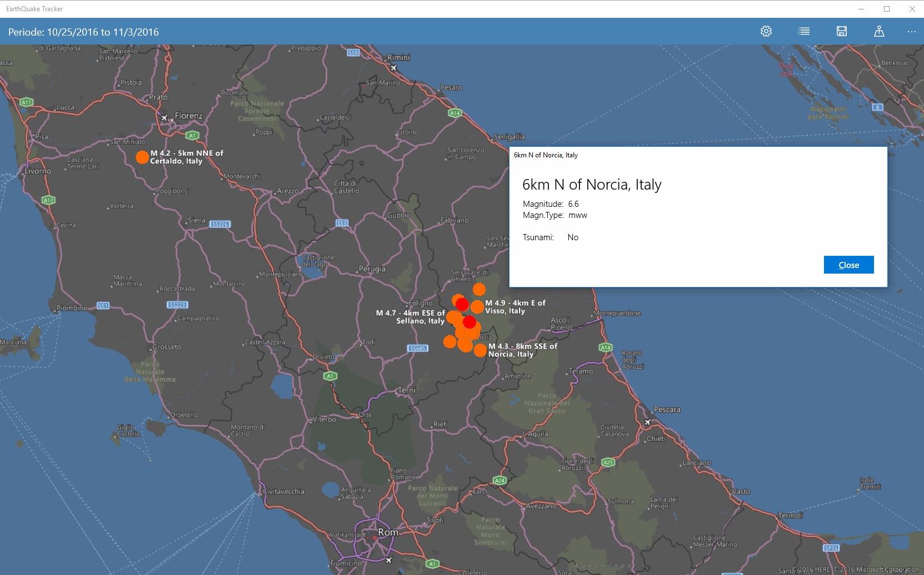
Task: Show the earthquake list view
Action: (x=804, y=31)
